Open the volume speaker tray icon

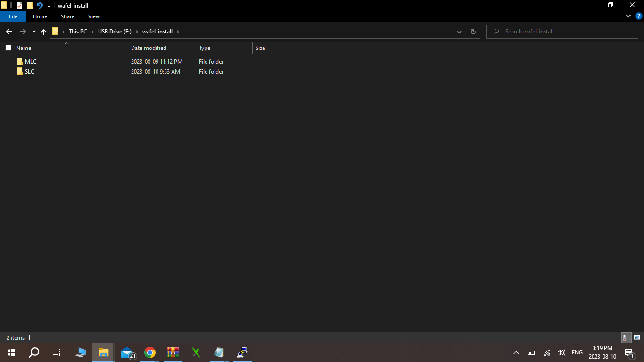click(x=561, y=353)
